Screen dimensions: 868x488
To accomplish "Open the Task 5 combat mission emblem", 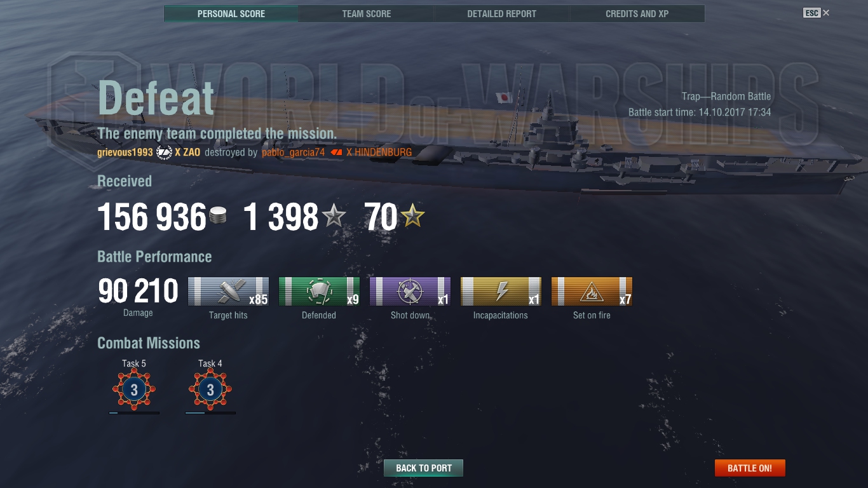I will coord(134,390).
